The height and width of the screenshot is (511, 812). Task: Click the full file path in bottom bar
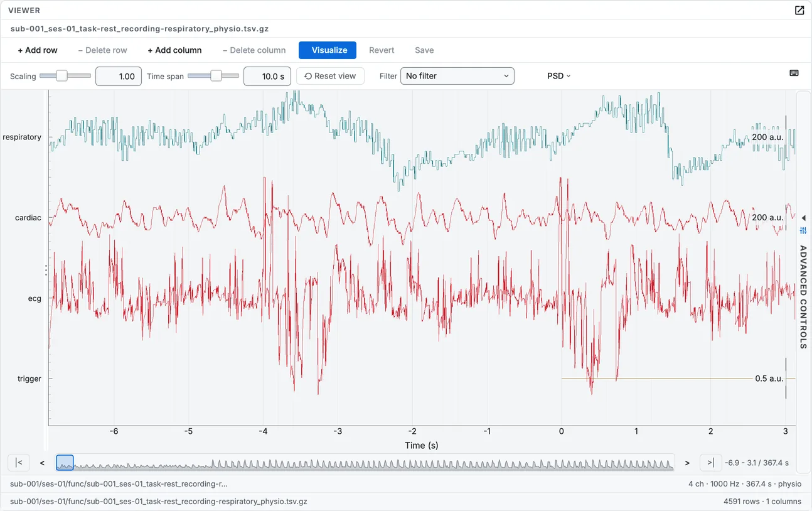click(x=159, y=502)
